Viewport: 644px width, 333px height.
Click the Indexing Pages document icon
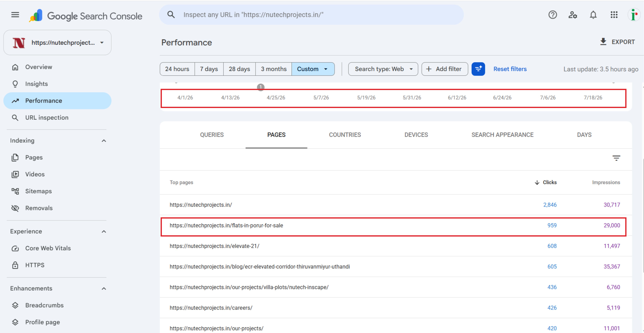coord(15,157)
